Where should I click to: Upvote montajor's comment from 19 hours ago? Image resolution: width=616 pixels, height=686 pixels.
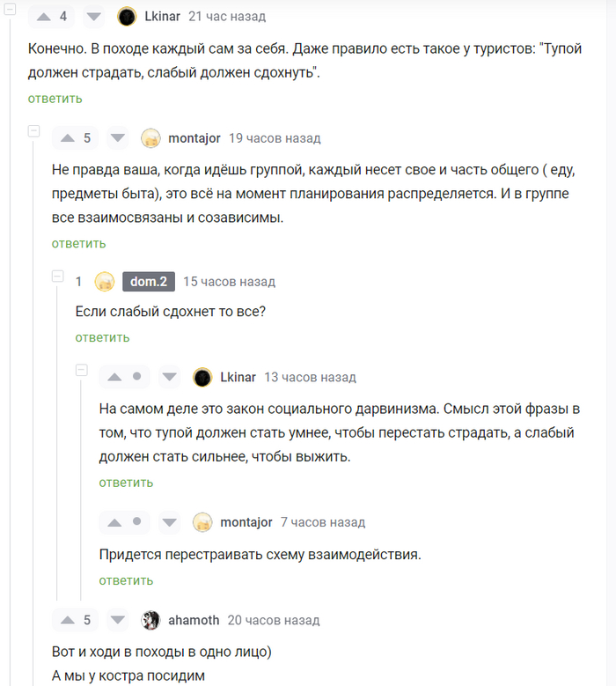pos(65,138)
